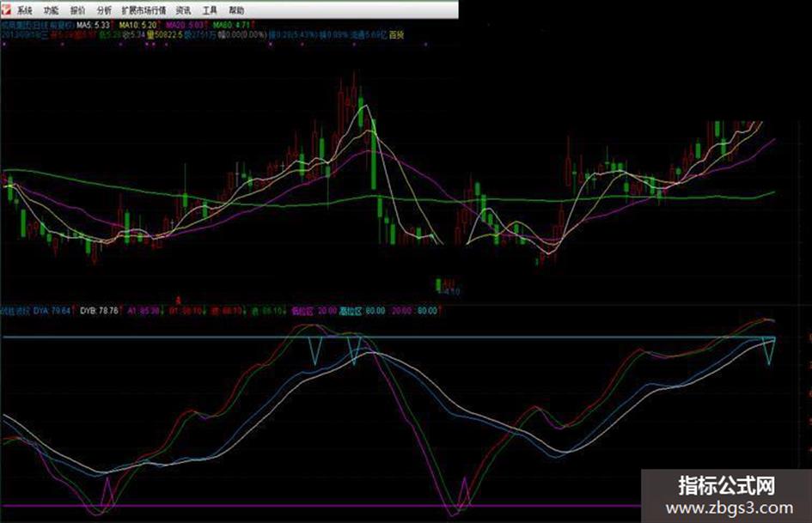The width and height of the screenshot is (812, 523).
Task: Select the DYB 78.78 indicator value
Action: (x=99, y=311)
